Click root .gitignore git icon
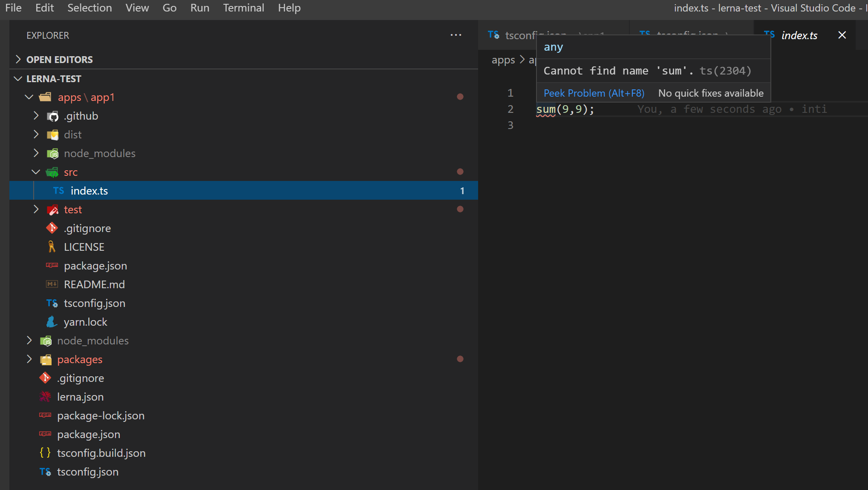This screenshot has width=868, height=490. 45,378
